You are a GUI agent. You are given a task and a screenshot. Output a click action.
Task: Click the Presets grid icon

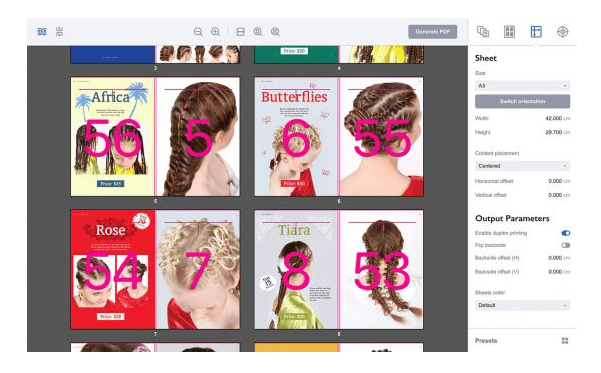(x=565, y=341)
